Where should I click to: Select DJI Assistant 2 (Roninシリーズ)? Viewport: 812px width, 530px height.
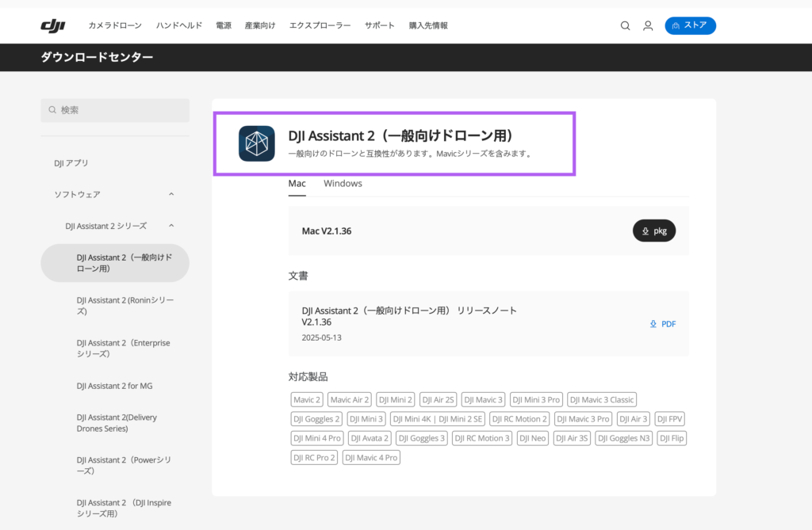(125, 305)
